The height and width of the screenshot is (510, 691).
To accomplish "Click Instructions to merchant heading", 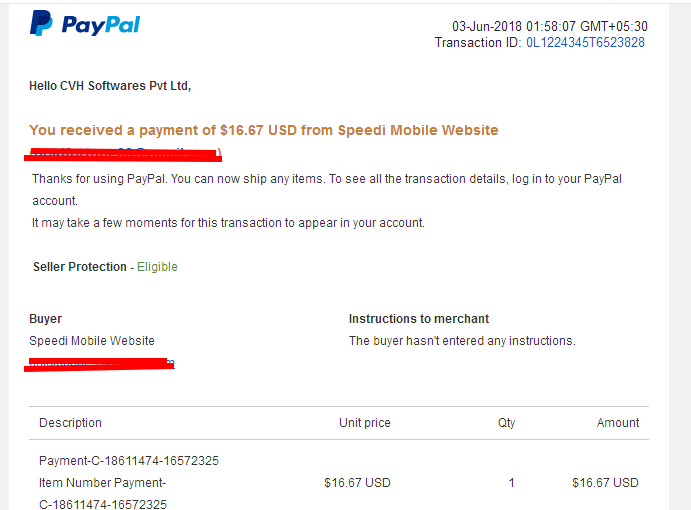I will (x=419, y=319).
